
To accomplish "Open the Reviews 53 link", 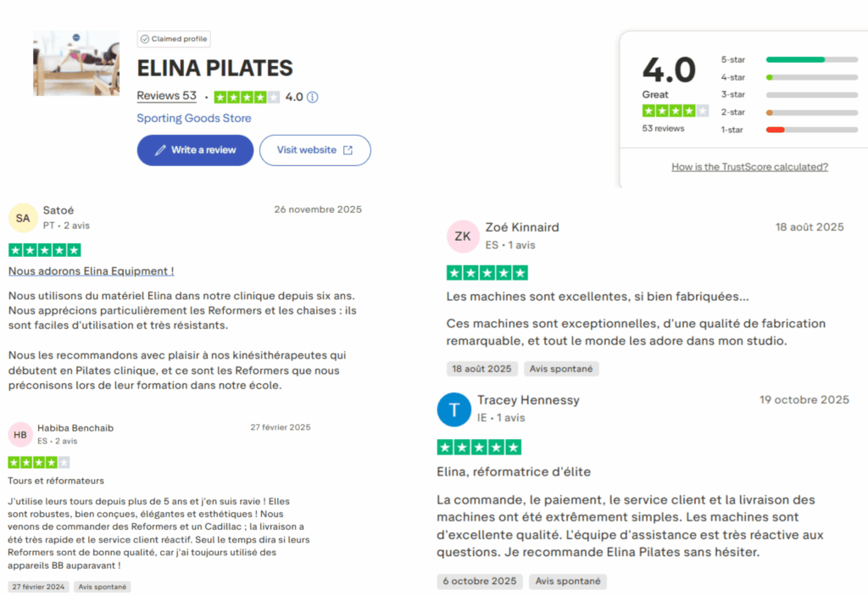I will pos(166,96).
